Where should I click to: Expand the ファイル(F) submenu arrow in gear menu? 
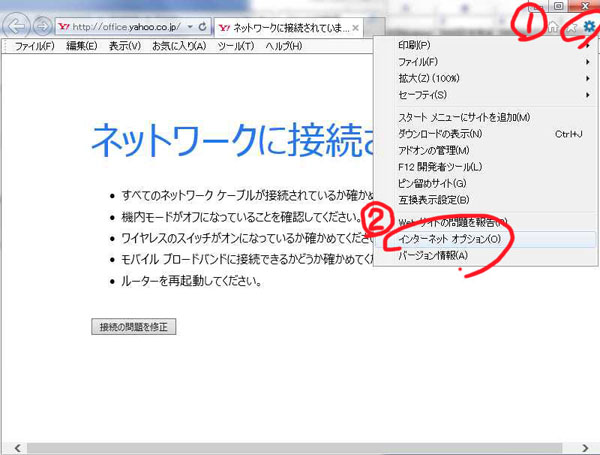pos(588,62)
